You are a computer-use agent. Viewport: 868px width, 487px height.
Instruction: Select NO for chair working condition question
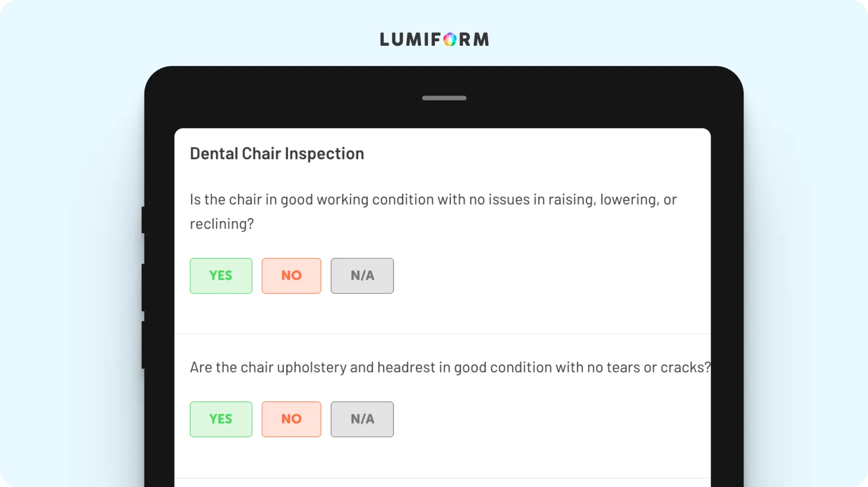tap(291, 276)
